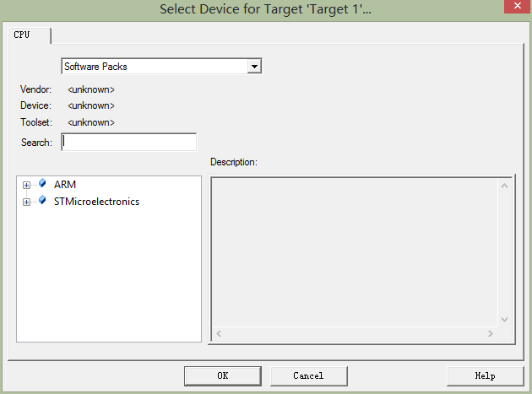
Task: Click the Vendor <unknown> value
Action: (x=91, y=89)
